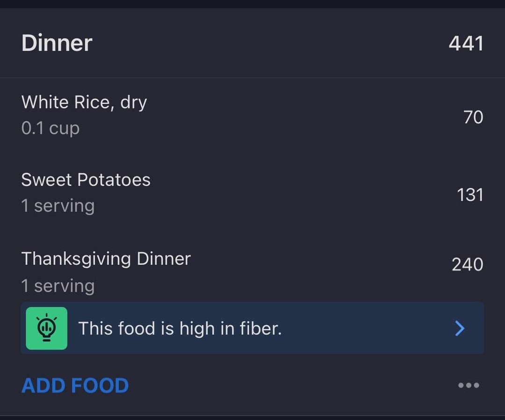Tap the 131 calorie value for sweet potatoes

tap(470, 195)
